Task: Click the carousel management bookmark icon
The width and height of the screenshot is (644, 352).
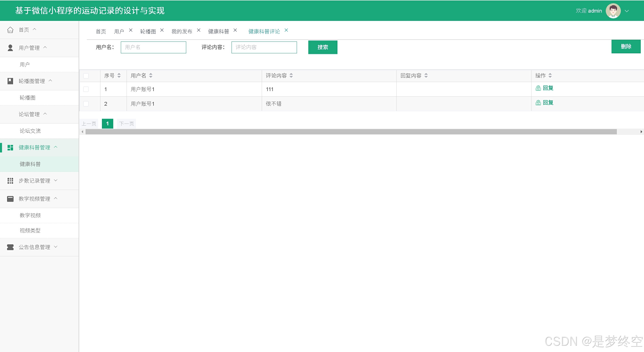Action: [x=10, y=81]
